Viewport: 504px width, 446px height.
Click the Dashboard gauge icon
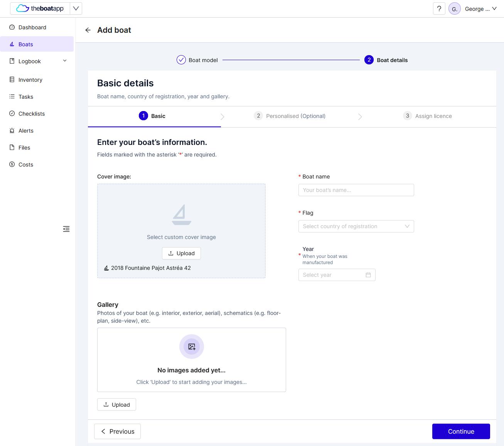12,27
